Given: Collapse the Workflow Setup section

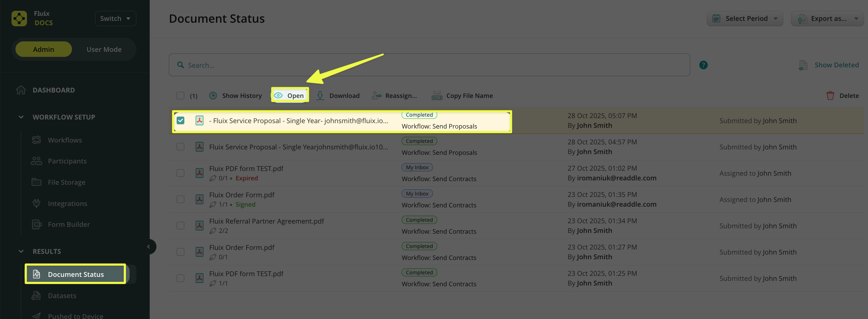Looking at the screenshot, I should click(21, 117).
